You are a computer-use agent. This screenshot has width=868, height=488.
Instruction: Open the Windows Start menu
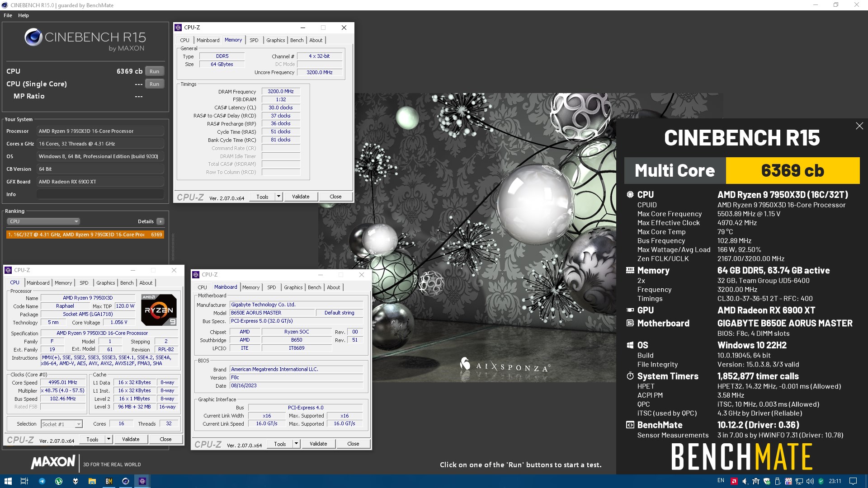tap(8, 481)
